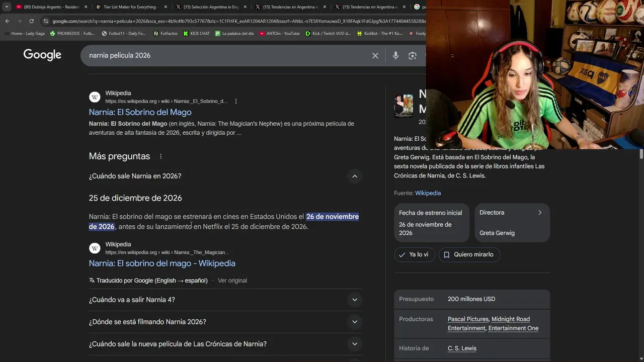Close the Tier List Maker tab
This screenshot has width=644, height=362.
tap(166, 7)
